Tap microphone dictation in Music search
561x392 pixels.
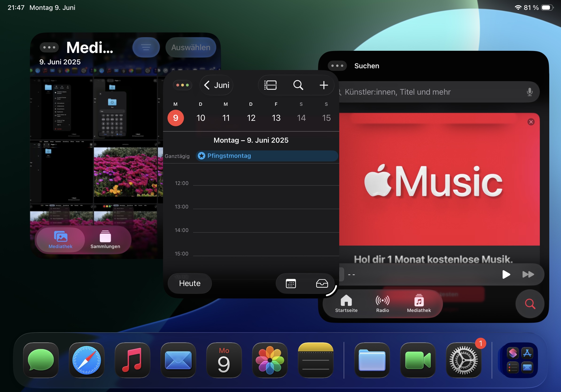pos(530,92)
